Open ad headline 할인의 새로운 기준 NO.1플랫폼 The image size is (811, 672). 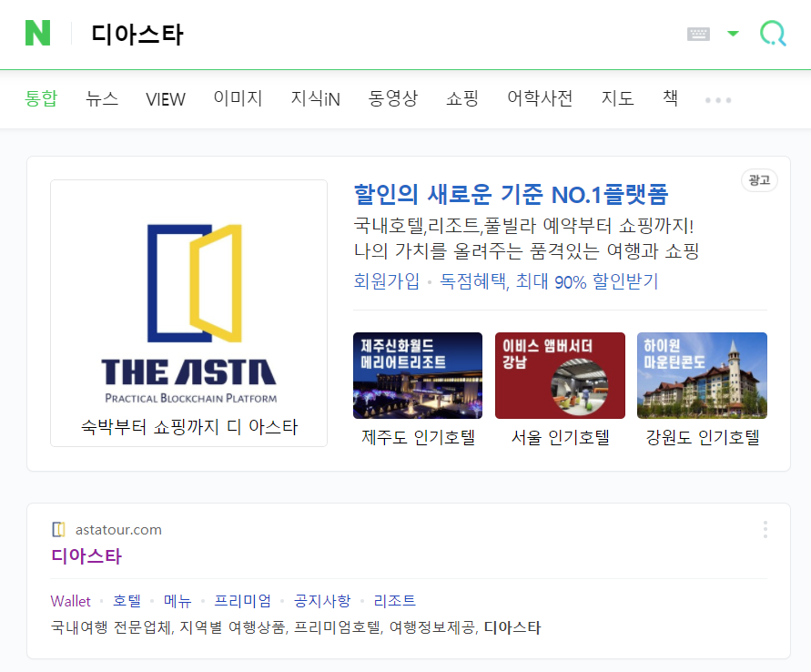click(x=511, y=195)
